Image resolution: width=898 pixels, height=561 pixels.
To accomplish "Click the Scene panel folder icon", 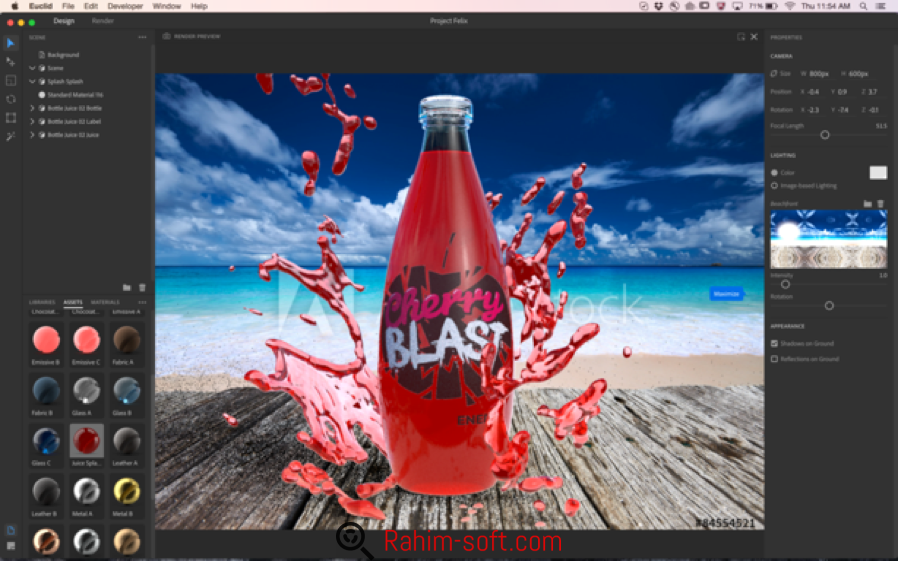I will click(x=127, y=287).
